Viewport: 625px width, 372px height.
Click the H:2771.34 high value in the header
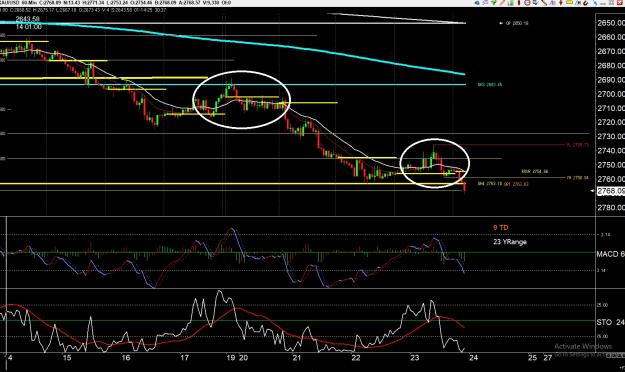point(93,3)
